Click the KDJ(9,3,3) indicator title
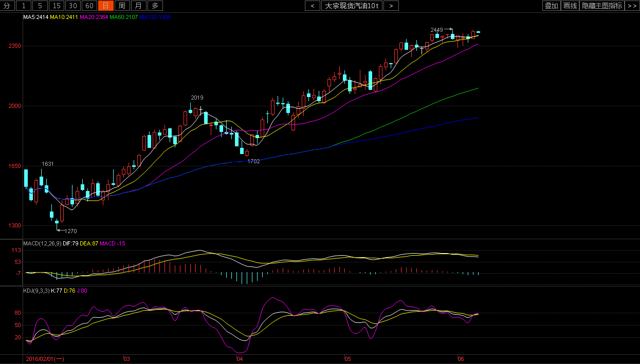The width and height of the screenshot is (640, 364). tap(36, 291)
